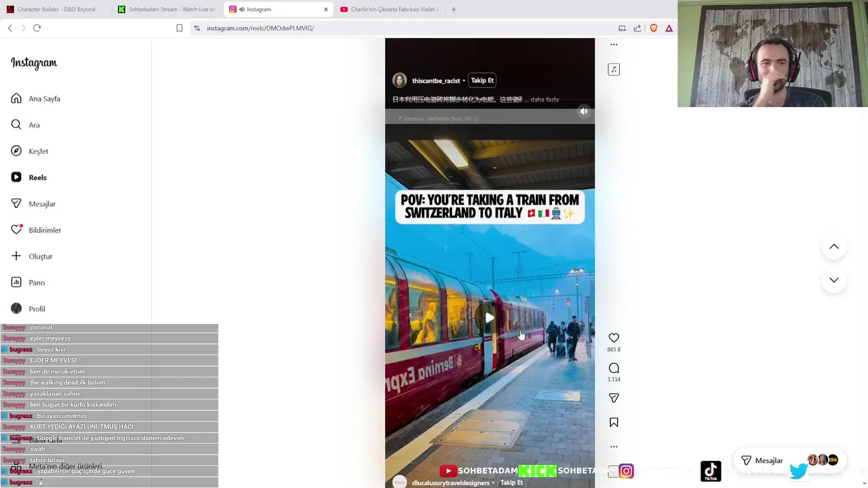Select Reels in the sidebar
The image size is (868, 488).
(x=29, y=178)
